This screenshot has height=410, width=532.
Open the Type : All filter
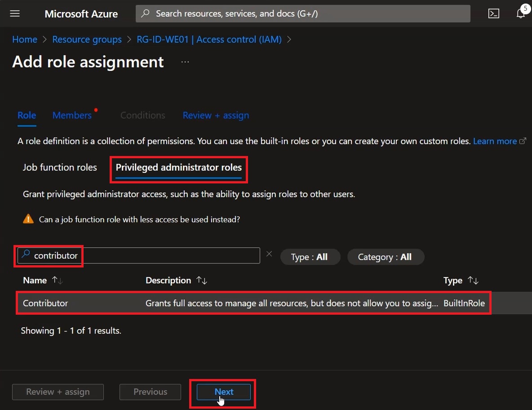(x=310, y=257)
